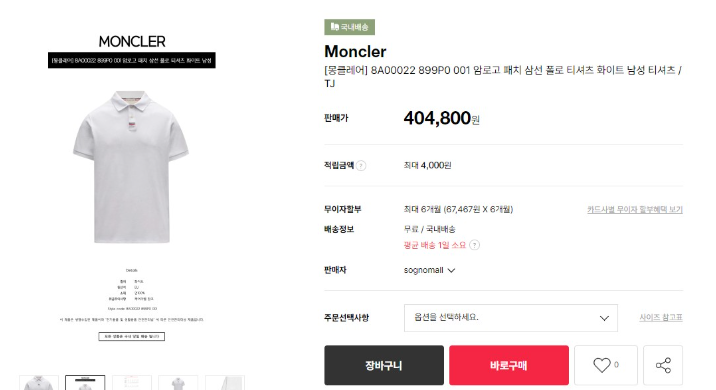Viewport: 716px width, 390px height.
Task: Open the 사이즈 참고표 link
Action: (661, 317)
